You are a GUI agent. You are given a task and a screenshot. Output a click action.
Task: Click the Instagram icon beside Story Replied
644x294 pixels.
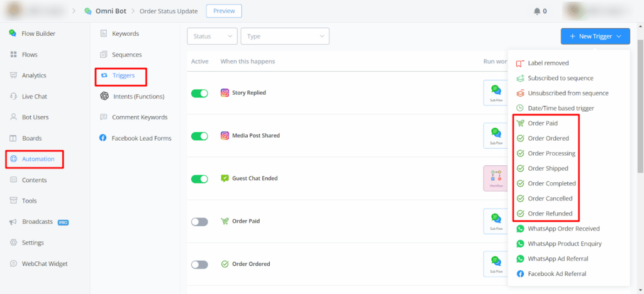tap(225, 93)
